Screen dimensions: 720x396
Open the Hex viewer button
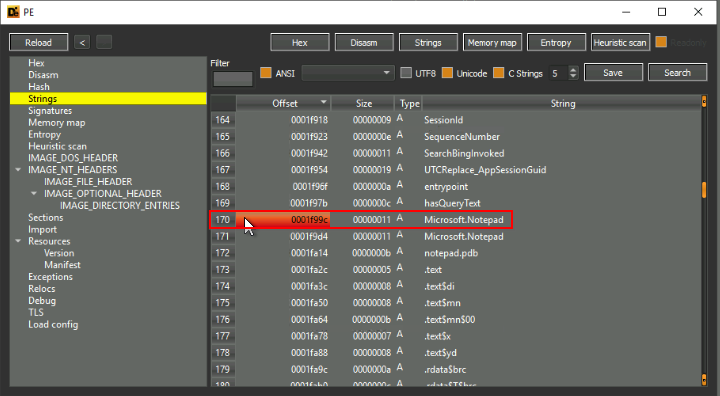point(300,42)
